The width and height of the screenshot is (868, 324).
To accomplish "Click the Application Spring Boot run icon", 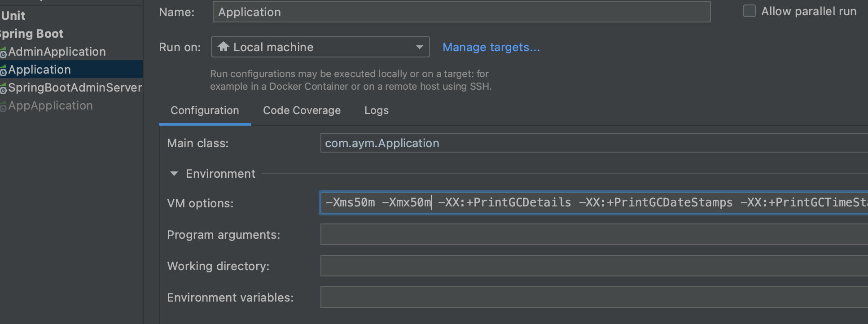I will [3, 70].
